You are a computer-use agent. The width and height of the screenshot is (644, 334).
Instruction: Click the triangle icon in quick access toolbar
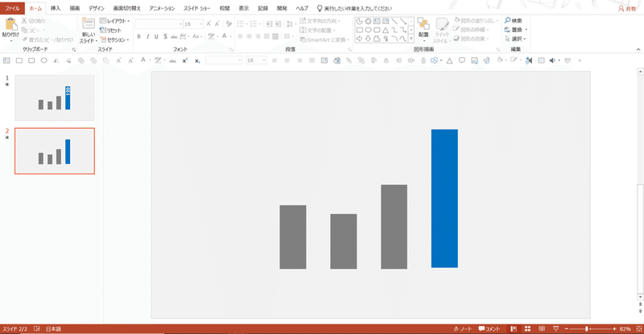coord(450,61)
